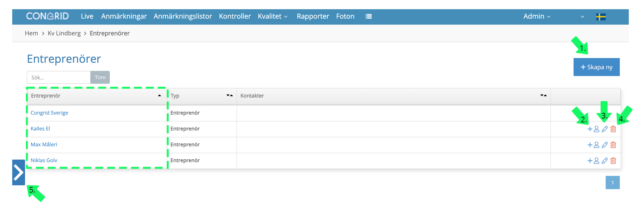
Task: Add contact person to Kalles El
Action: click(593, 129)
